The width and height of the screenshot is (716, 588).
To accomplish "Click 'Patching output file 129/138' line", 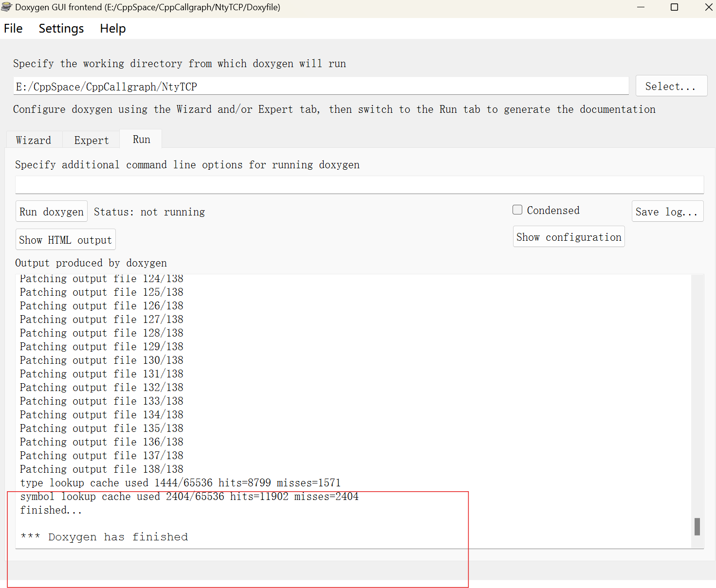I will click(102, 346).
